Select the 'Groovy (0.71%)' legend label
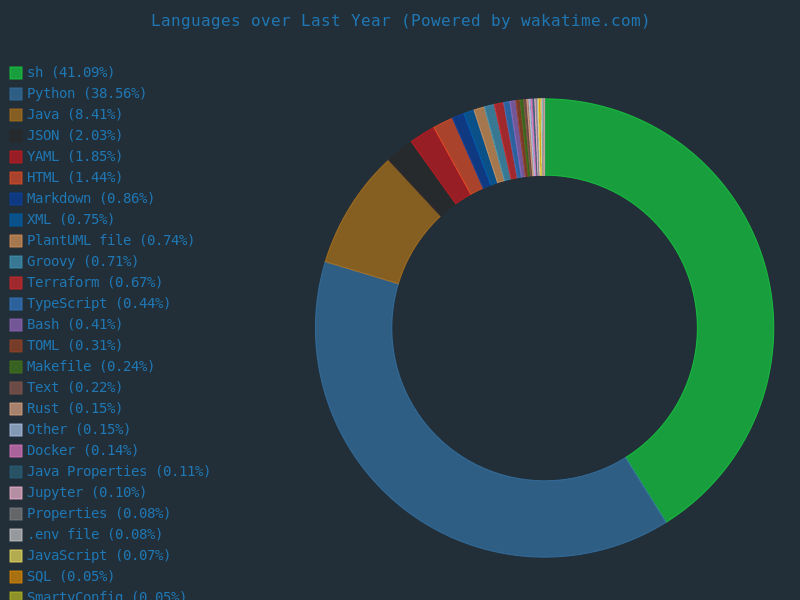Image resolution: width=800 pixels, height=600 pixels. point(83,261)
